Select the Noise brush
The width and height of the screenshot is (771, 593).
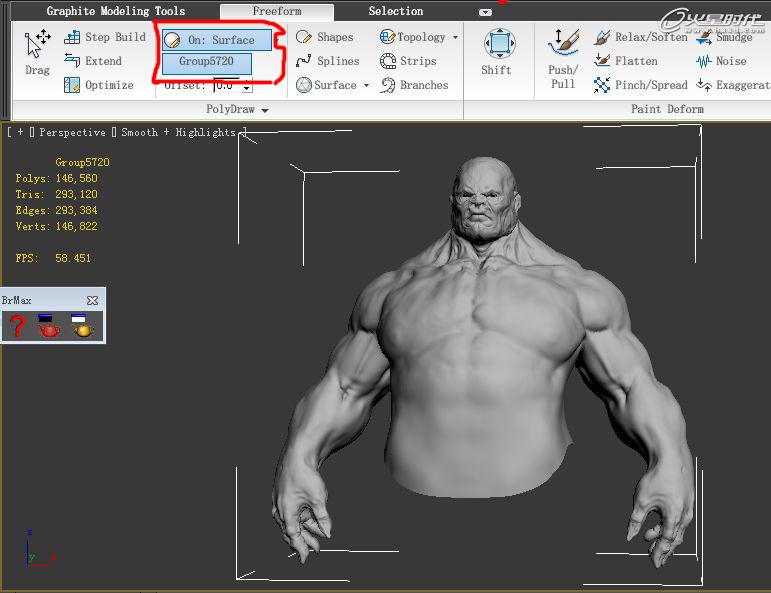tap(721, 61)
